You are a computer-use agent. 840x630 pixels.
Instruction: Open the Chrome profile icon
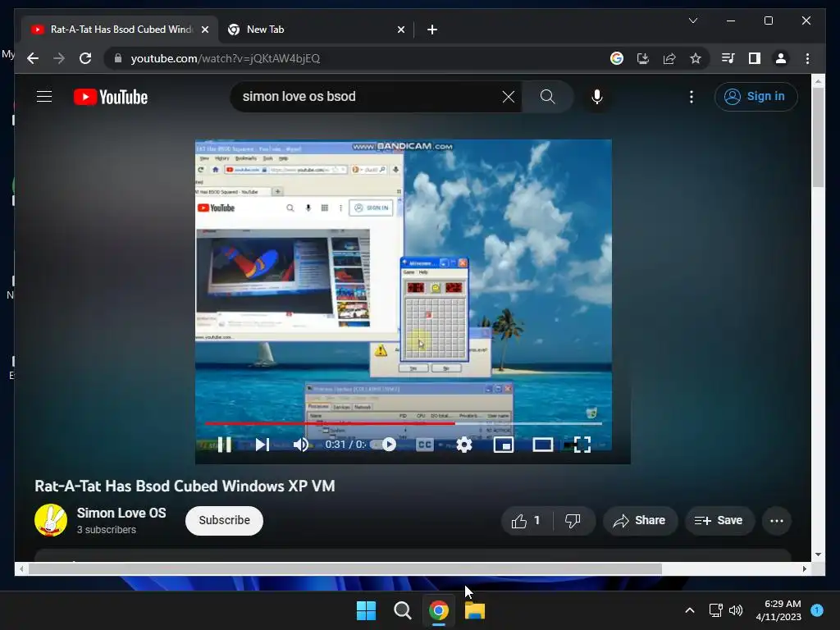[781, 58]
